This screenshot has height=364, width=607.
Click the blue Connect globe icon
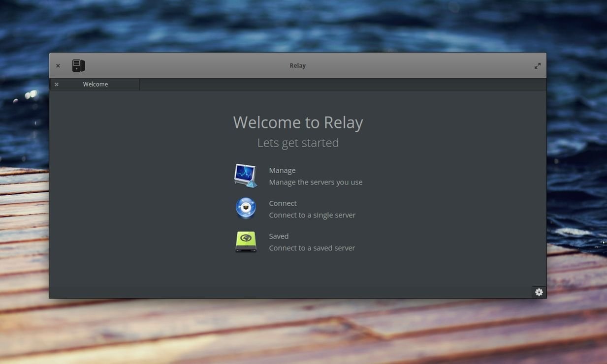pos(246,208)
